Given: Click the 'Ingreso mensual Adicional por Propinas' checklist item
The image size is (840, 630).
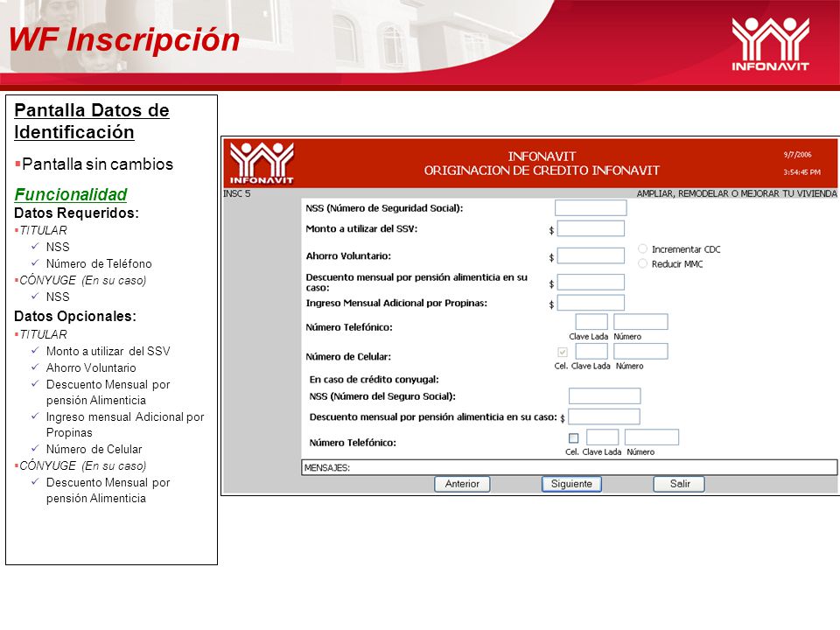Looking at the screenshot, I should (x=125, y=425).
